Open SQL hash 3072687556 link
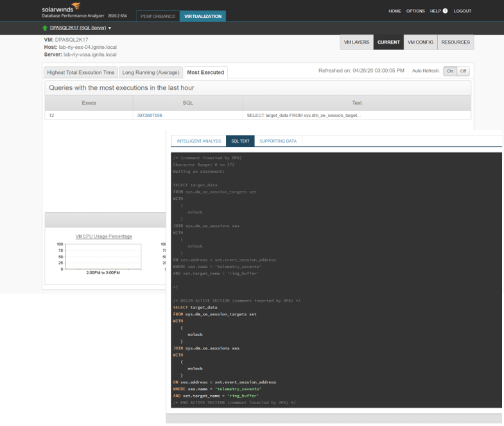 tap(150, 115)
